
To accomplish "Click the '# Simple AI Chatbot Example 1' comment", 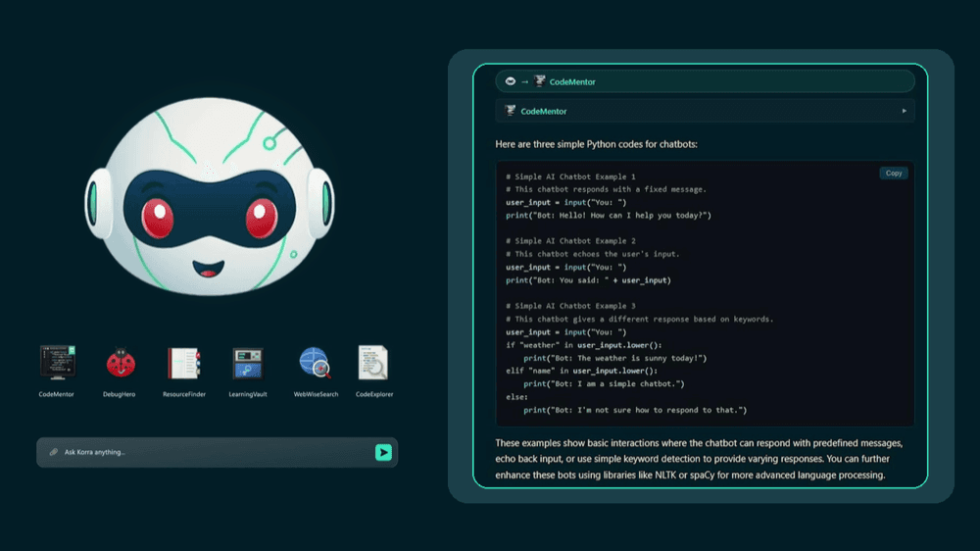I will tap(570, 177).
